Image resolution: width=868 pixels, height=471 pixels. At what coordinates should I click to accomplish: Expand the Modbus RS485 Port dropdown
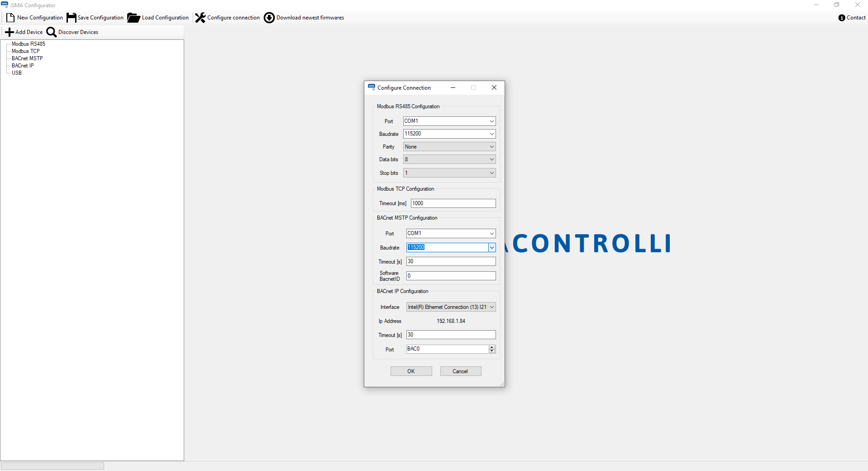[491, 121]
